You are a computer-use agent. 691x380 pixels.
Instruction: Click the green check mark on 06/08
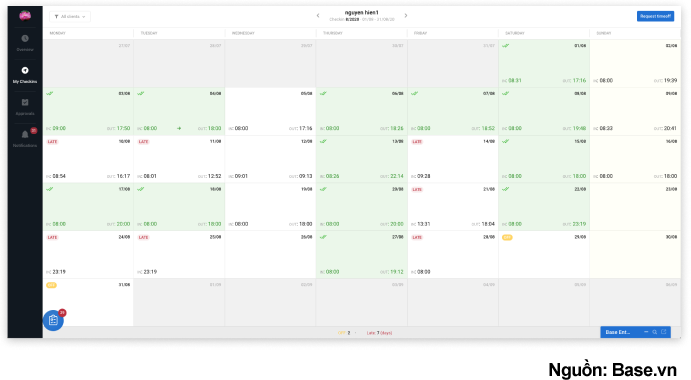click(323, 93)
